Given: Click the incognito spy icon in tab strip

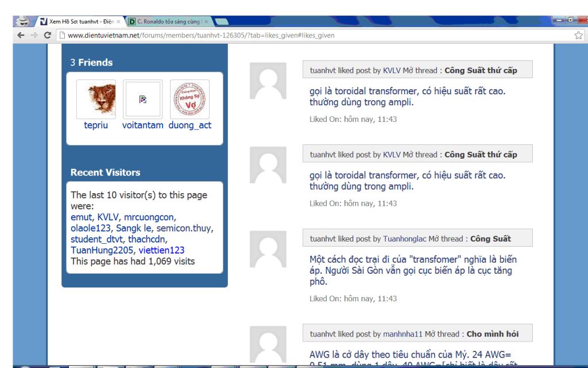Looking at the screenshot, I should click(24, 21).
